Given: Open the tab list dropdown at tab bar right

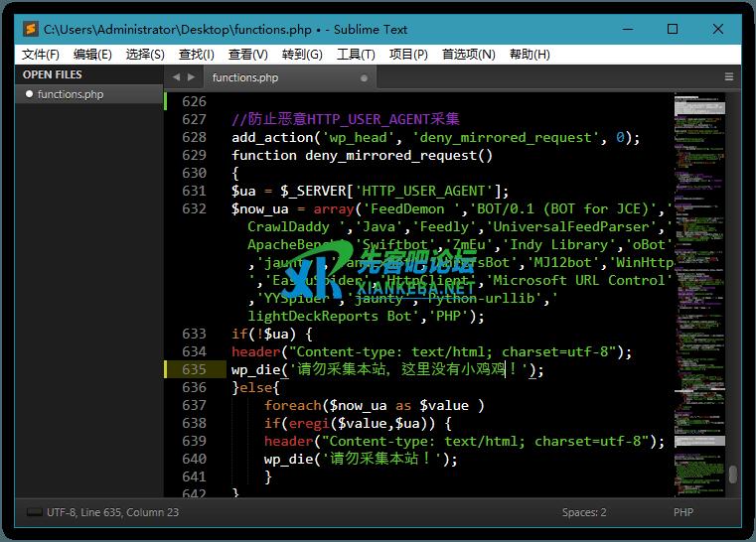Looking at the screenshot, I should pyautogui.click(x=729, y=76).
